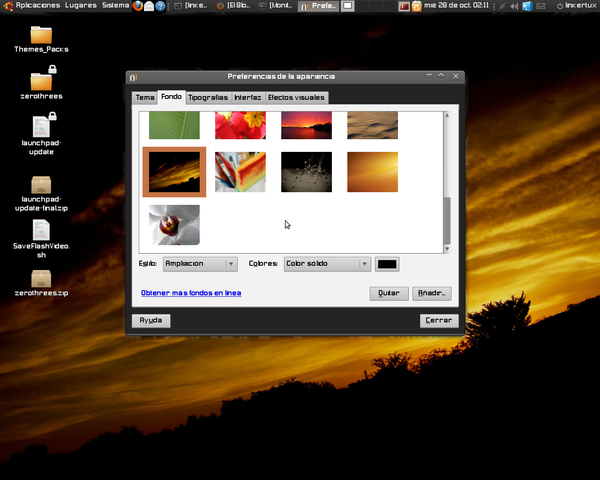
Task: Click the Obtener más fondos en línea link
Action: 191,293
